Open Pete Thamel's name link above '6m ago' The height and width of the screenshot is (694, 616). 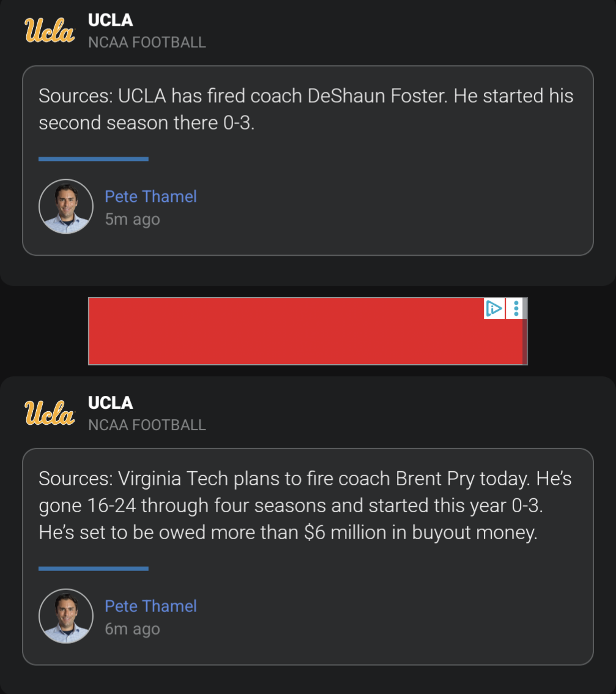click(x=150, y=606)
